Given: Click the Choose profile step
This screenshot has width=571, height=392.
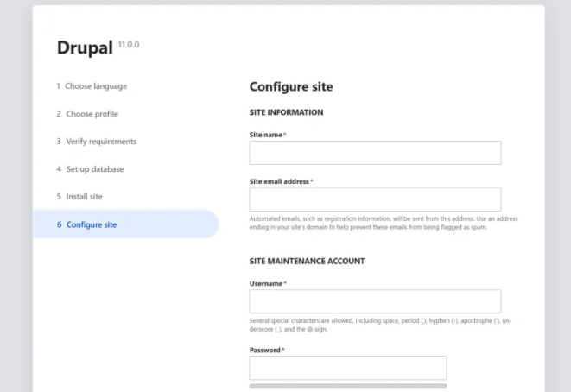Looking at the screenshot, I should 87,114.
